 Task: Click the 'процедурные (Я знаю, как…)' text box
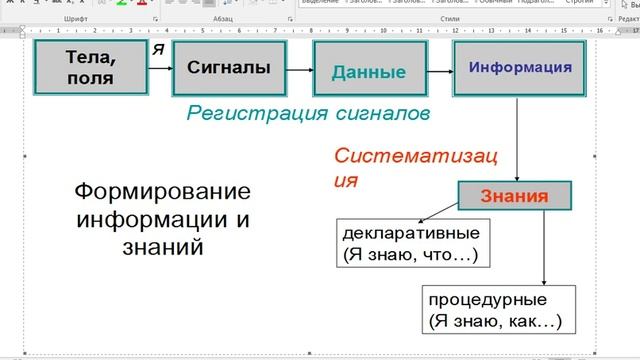click(499, 310)
